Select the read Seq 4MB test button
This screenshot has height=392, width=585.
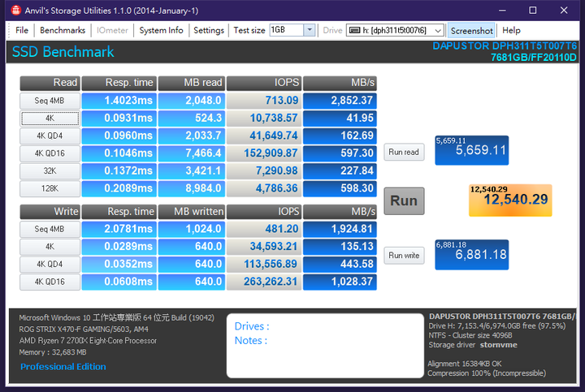click(50, 101)
